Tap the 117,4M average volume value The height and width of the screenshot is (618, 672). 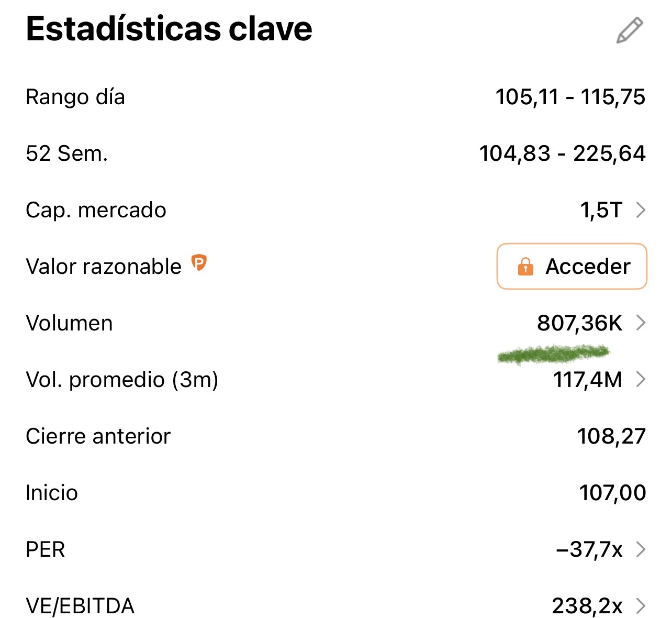click(x=588, y=379)
